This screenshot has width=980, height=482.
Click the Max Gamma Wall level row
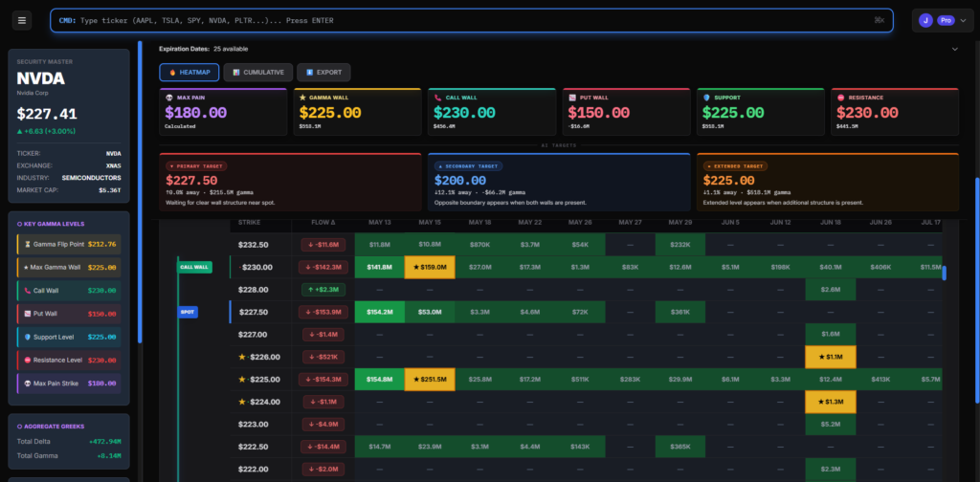tap(69, 267)
